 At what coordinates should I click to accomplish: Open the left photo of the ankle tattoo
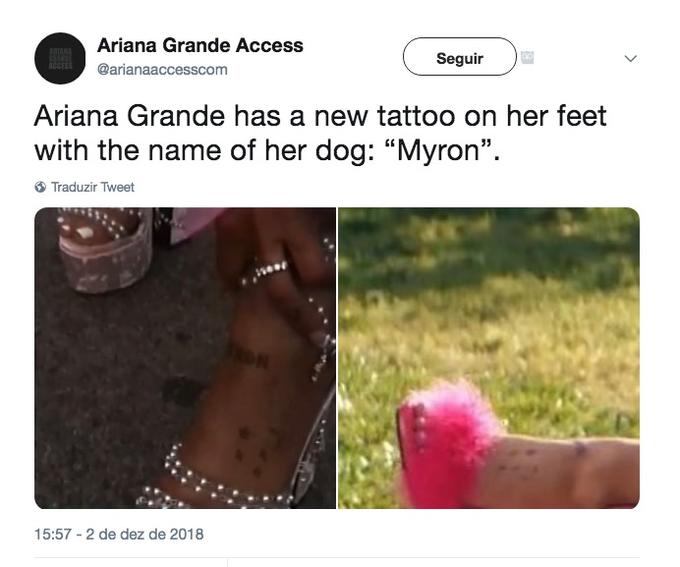pos(185,358)
